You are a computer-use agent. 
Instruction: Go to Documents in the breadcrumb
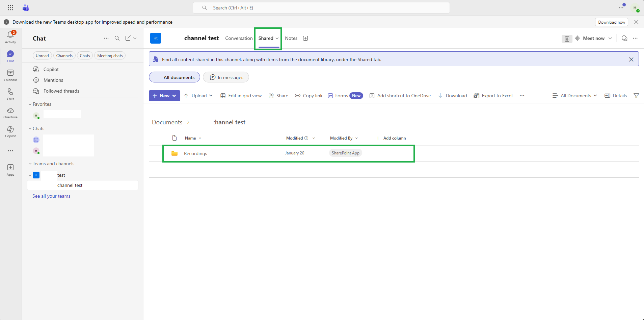(167, 122)
